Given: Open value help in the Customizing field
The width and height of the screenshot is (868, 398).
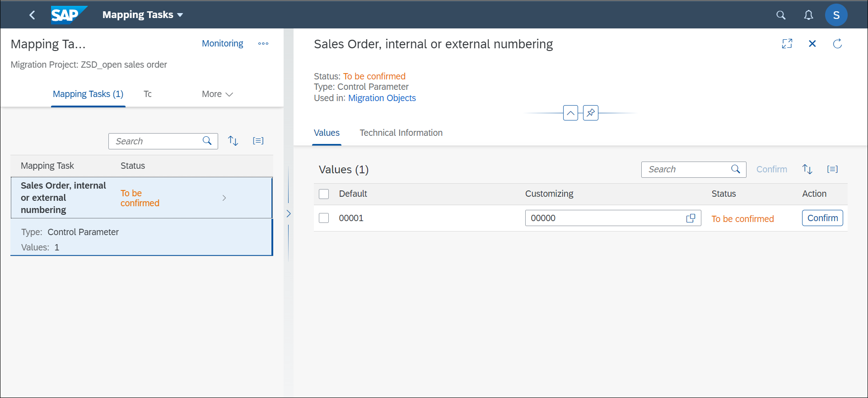Looking at the screenshot, I should click(691, 218).
